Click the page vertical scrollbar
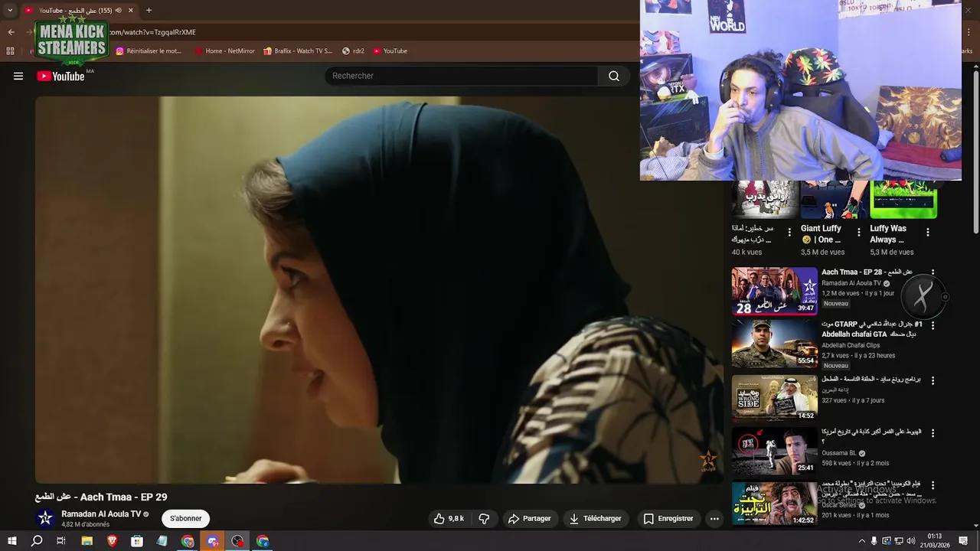 point(975,153)
